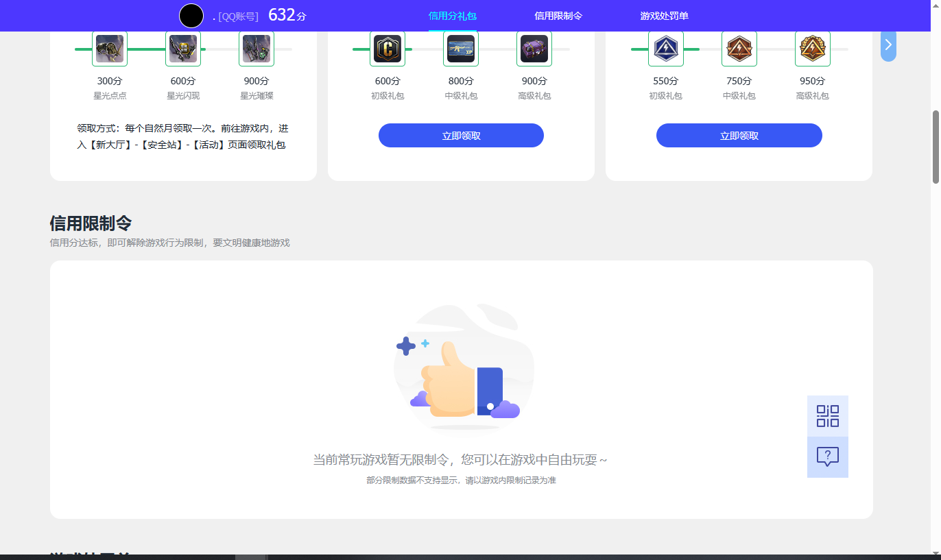Click the 900分 星光璀璨 reward icon
This screenshot has width=941, height=560.
coord(257,49)
